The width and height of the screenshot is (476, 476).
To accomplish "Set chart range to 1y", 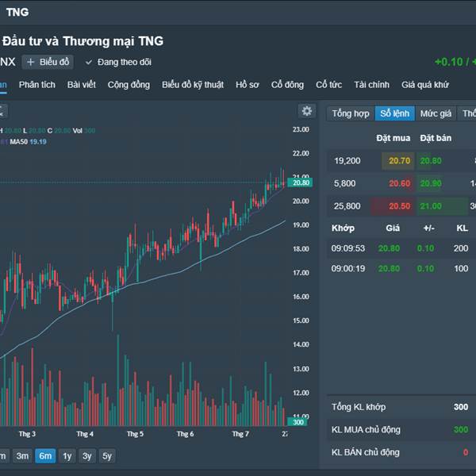I will point(67,455).
